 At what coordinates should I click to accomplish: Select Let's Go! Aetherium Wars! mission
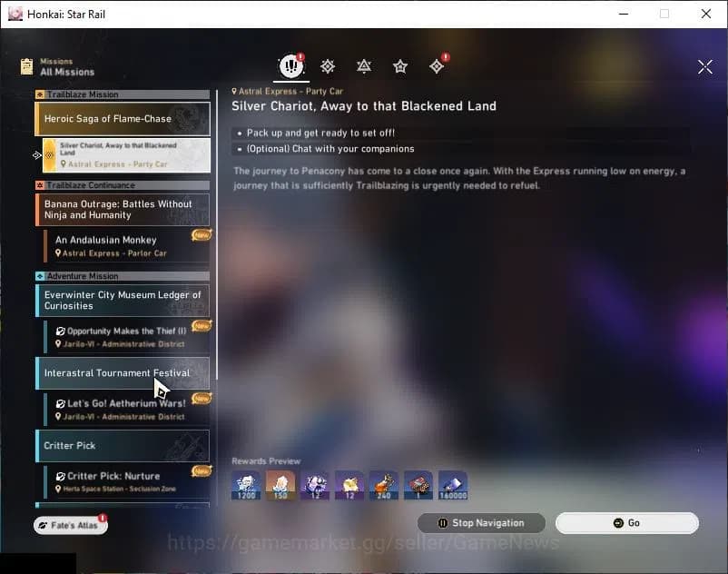tap(126, 409)
